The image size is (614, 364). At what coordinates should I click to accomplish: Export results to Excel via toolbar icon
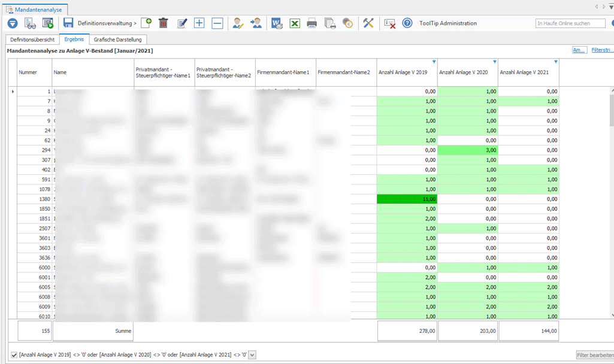[295, 23]
